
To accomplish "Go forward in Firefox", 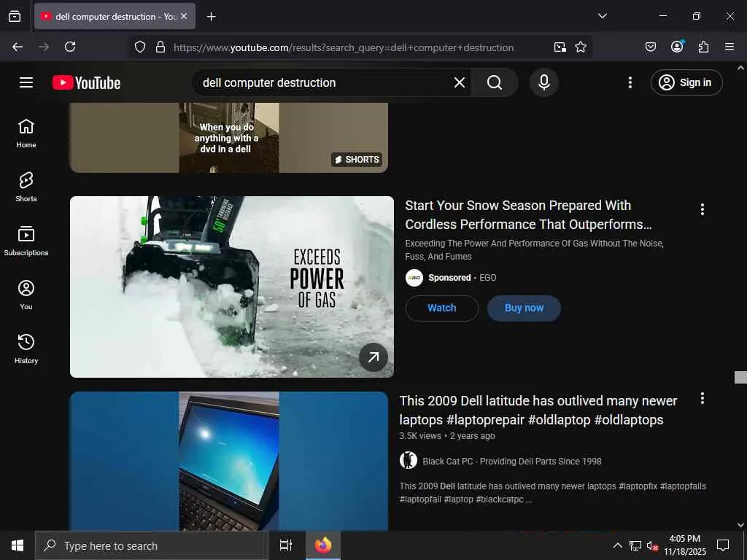I will (44, 47).
